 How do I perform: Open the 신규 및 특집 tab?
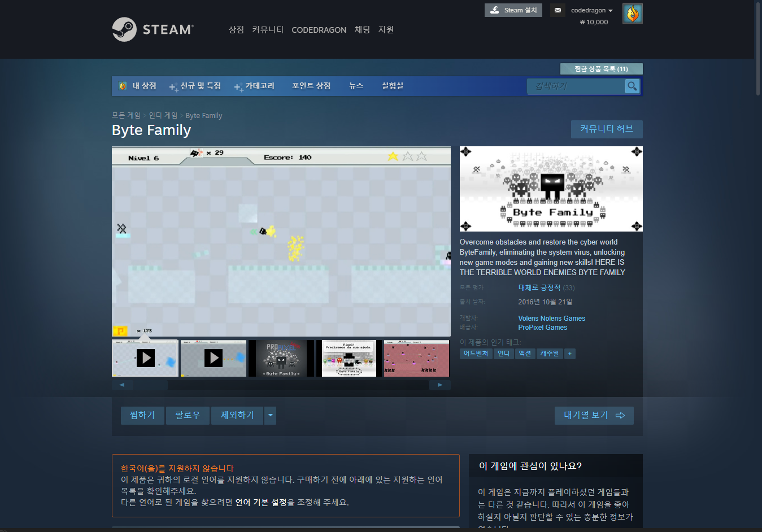point(195,86)
